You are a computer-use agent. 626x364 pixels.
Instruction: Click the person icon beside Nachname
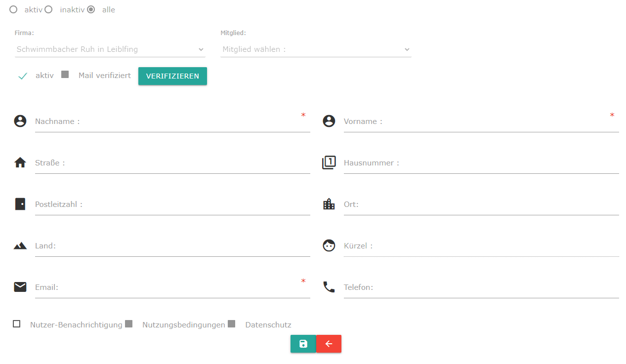[x=20, y=121]
